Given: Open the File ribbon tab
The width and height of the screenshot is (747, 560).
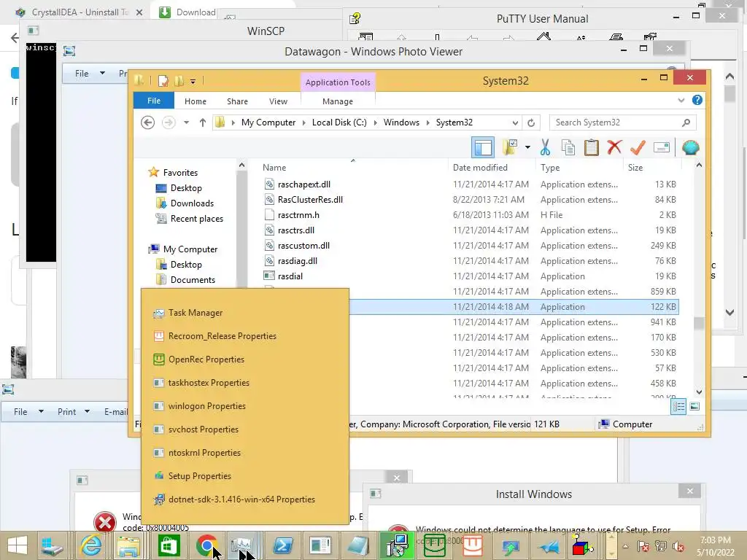Looking at the screenshot, I should point(154,101).
